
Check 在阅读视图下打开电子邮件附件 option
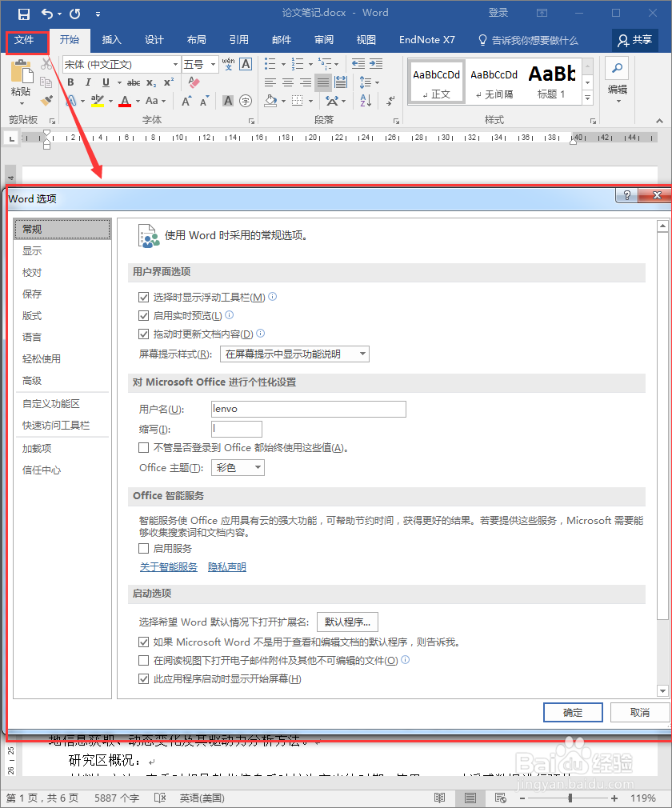(144, 661)
